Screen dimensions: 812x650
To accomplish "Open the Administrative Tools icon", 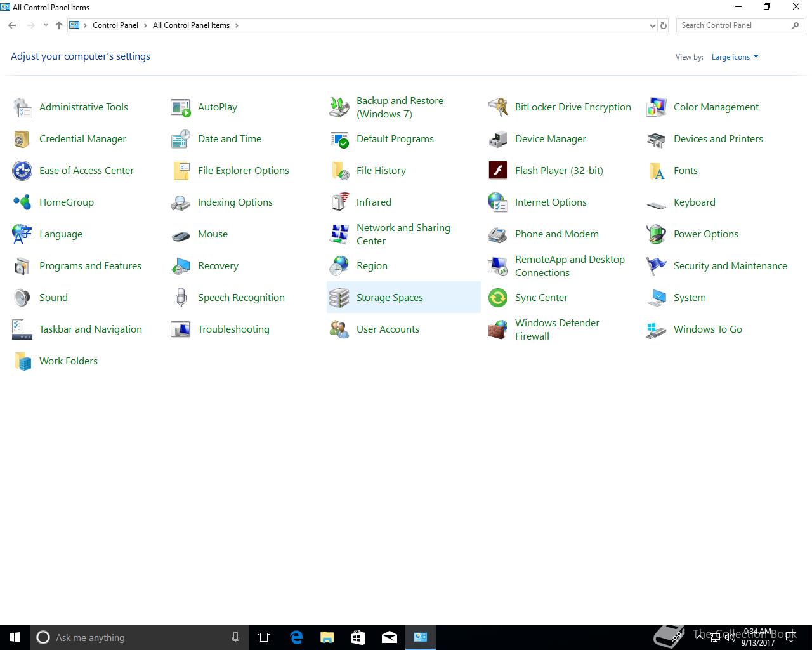I will click(x=22, y=107).
